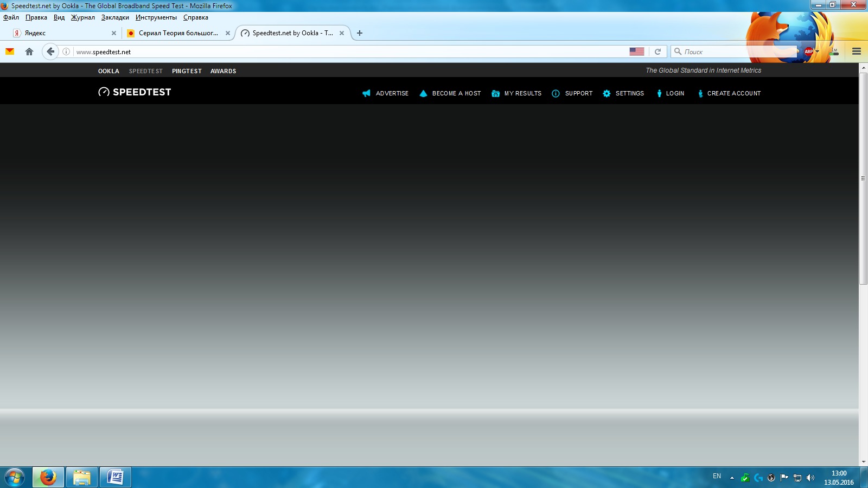Image resolution: width=868 pixels, height=488 pixels.
Task: Open the MY RESULTS link
Action: [523, 93]
